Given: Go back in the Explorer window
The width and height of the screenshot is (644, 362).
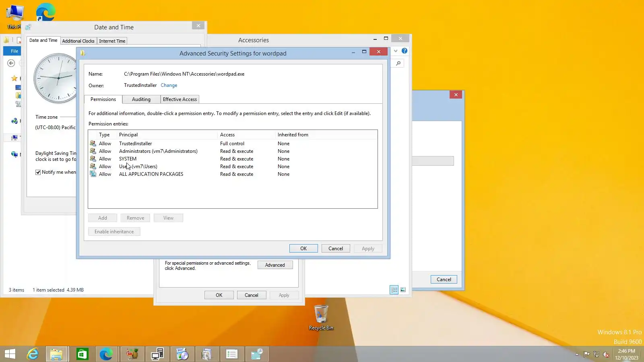Looking at the screenshot, I should (x=11, y=63).
